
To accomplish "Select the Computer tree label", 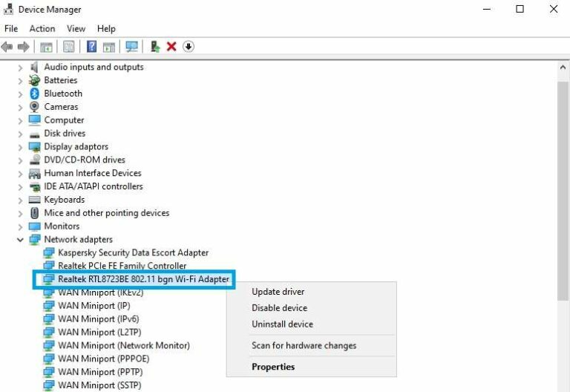I will 64,120.
